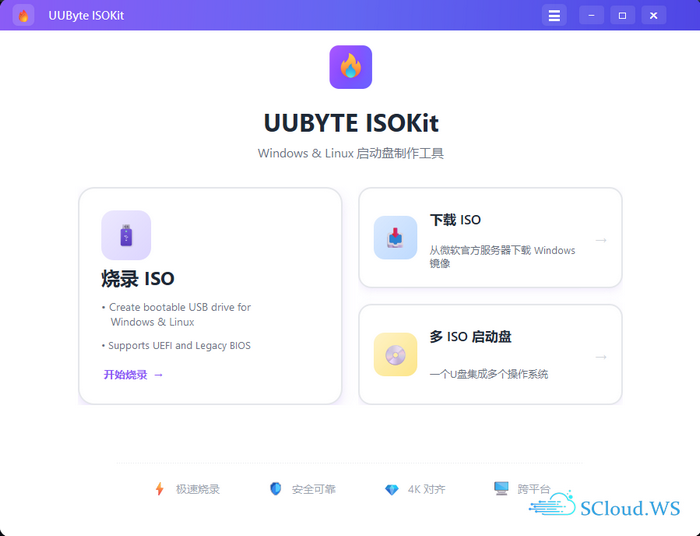
Task: Click the UUBYTE ISOKit main title
Action: coord(351,123)
